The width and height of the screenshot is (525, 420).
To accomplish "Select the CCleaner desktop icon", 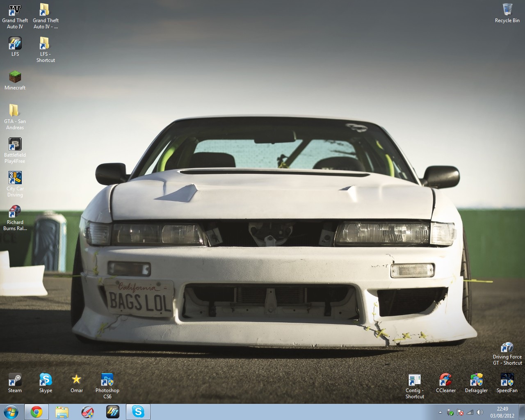I will click(x=446, y=383).
